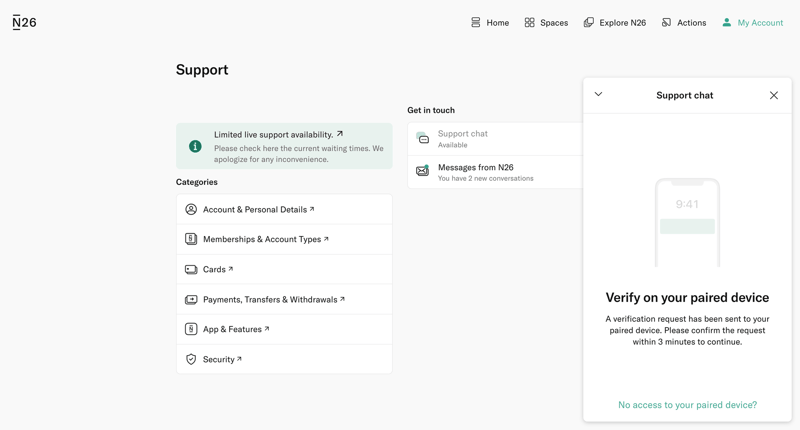Screen dimensions: 800x430
Task: Click 'No access to your paired device?' link
Action: point(687,404)
